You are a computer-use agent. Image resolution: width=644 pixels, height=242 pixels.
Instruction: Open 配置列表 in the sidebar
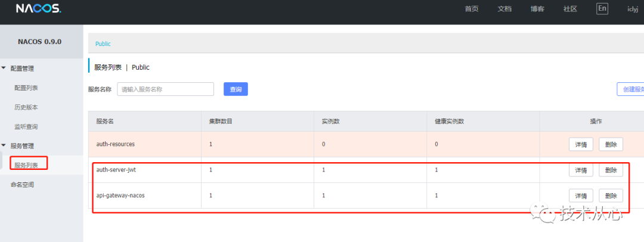[x=26, y=88]
